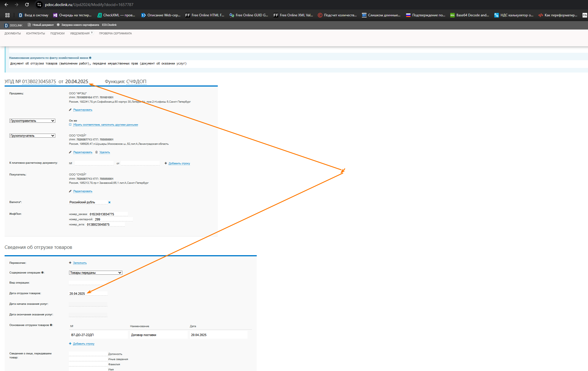Expand the Товары переданы operation dropdown
The image size is (588, 371).
coord(95,273)
